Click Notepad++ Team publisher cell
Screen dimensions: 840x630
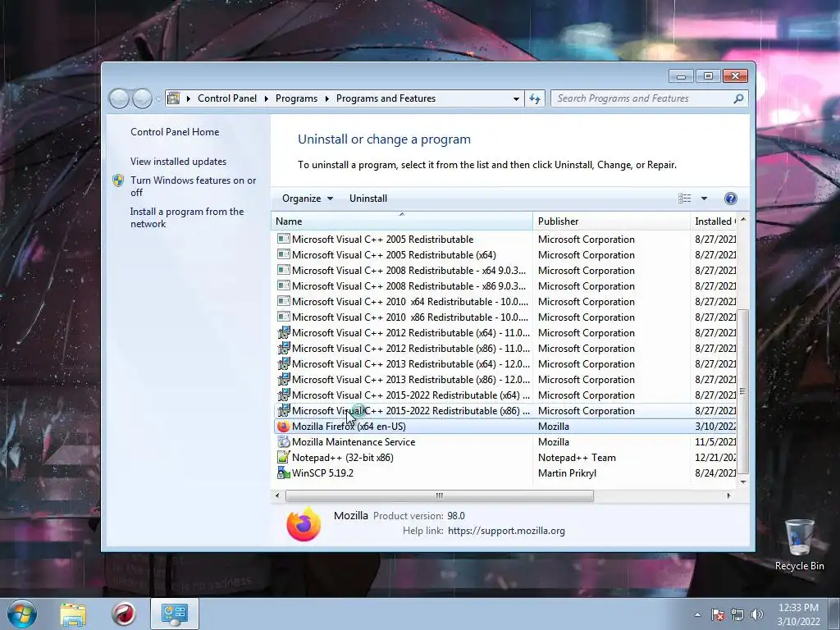(x=577, y=458)
